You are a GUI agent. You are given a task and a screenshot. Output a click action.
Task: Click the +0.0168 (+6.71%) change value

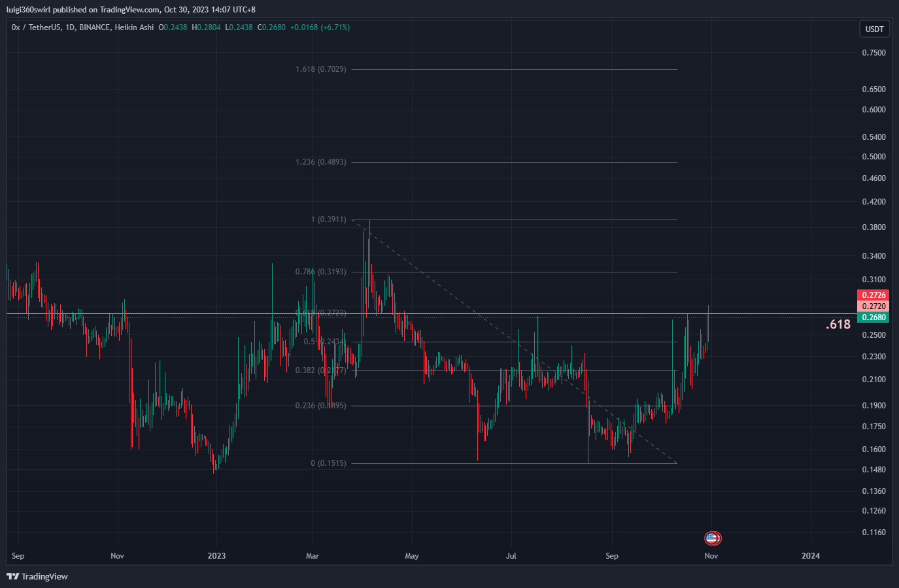[320, 27]
